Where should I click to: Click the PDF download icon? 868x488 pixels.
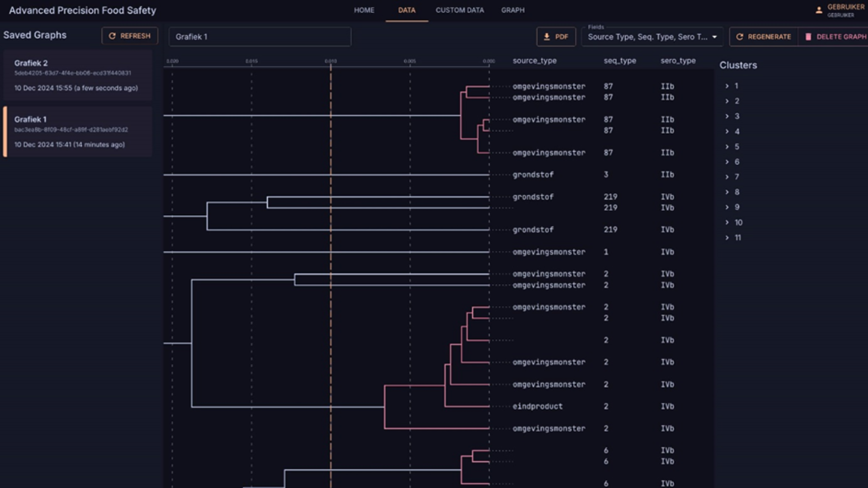point(547,37)
